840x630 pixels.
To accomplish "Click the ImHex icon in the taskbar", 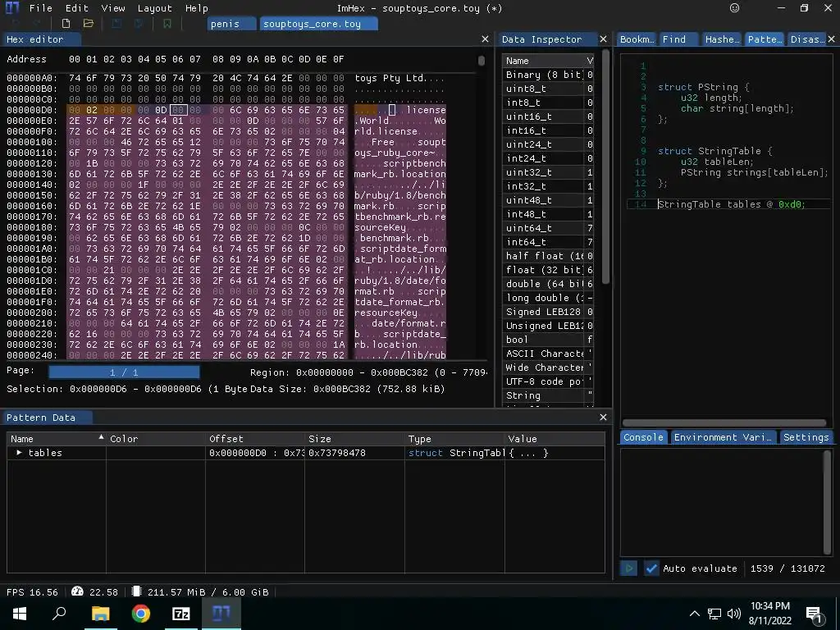I will [x=221, y=614].
